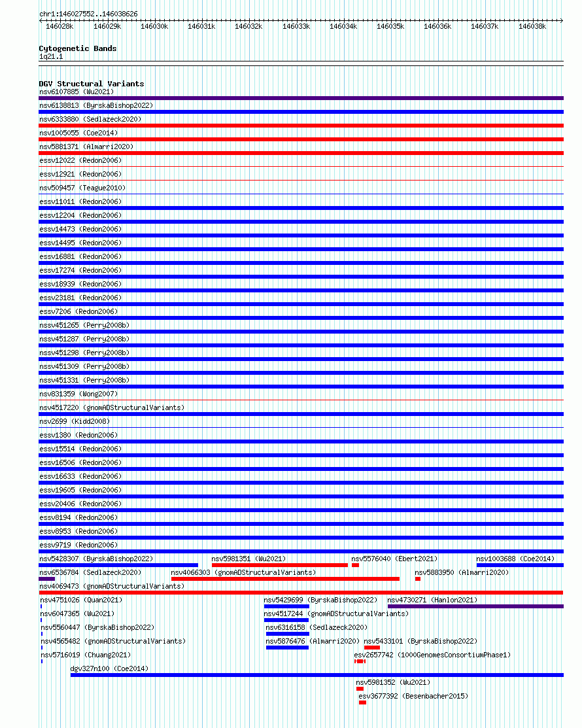Click essv1380 (Redon2006) label
Screen dimensions: 582x728
tap(78, 435)
